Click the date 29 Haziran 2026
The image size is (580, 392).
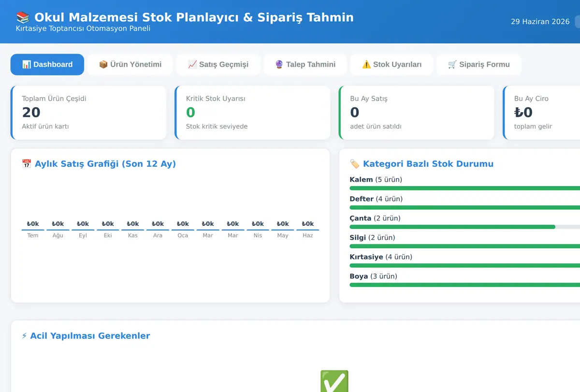540,22
